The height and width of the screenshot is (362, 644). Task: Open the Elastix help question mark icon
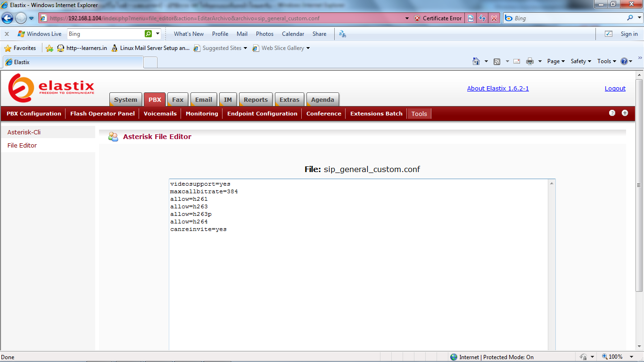(612, 113)
